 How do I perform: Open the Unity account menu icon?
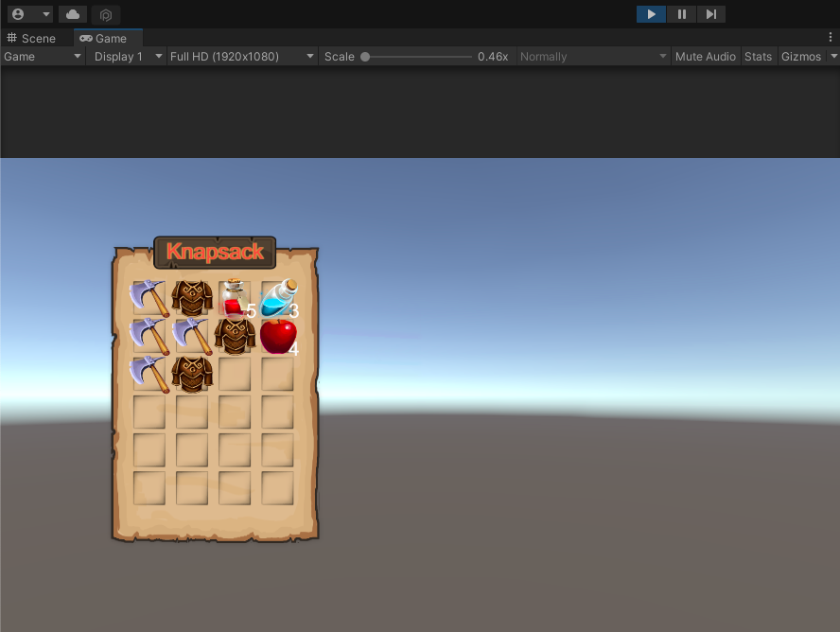18,14
